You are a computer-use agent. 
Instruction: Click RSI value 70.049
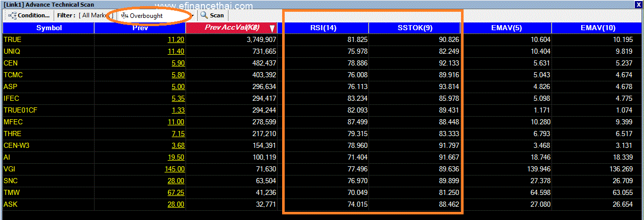[357, 192]
